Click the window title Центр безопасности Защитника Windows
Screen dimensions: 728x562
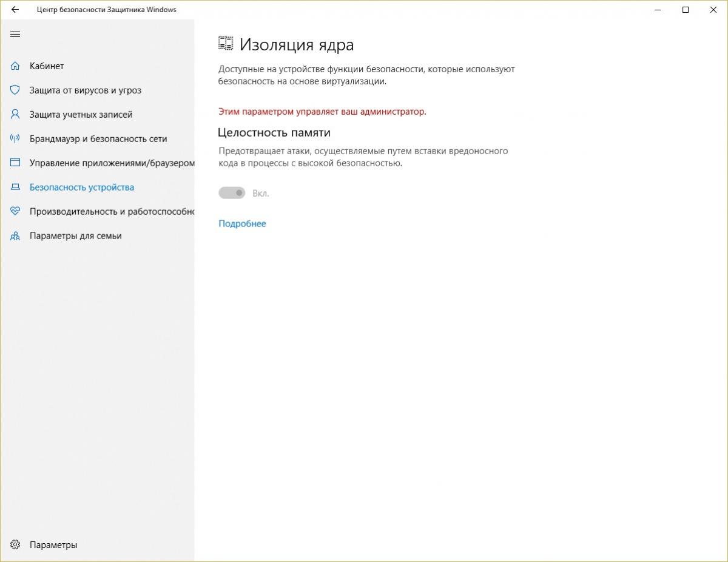pos(107,10)
